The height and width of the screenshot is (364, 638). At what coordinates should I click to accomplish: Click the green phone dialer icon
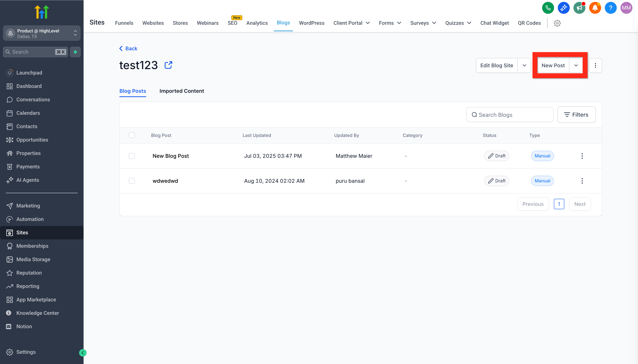coord(548,8)
